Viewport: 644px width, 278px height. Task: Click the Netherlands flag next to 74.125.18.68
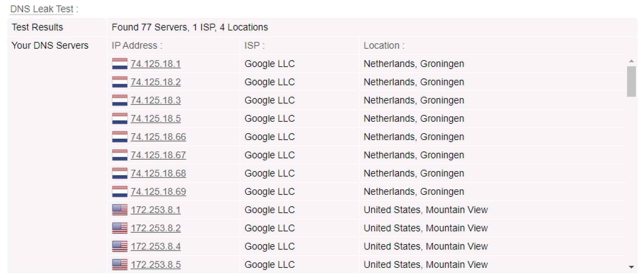120,173
